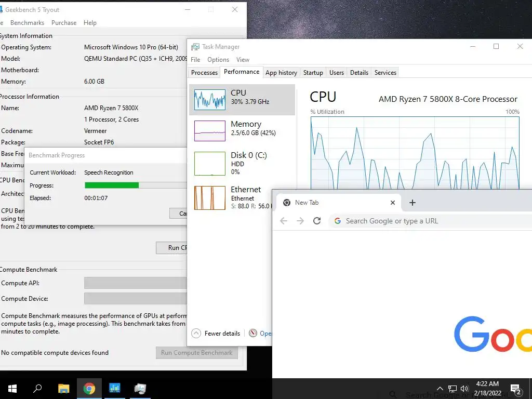
Task: Open the Windows Start menu
Action: click(x=12, y=389)
